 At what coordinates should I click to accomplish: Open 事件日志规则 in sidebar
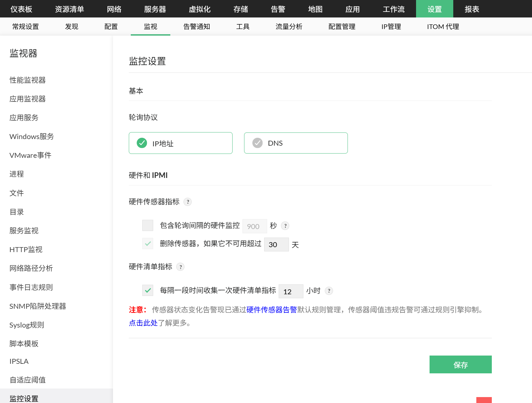point(31,287)
